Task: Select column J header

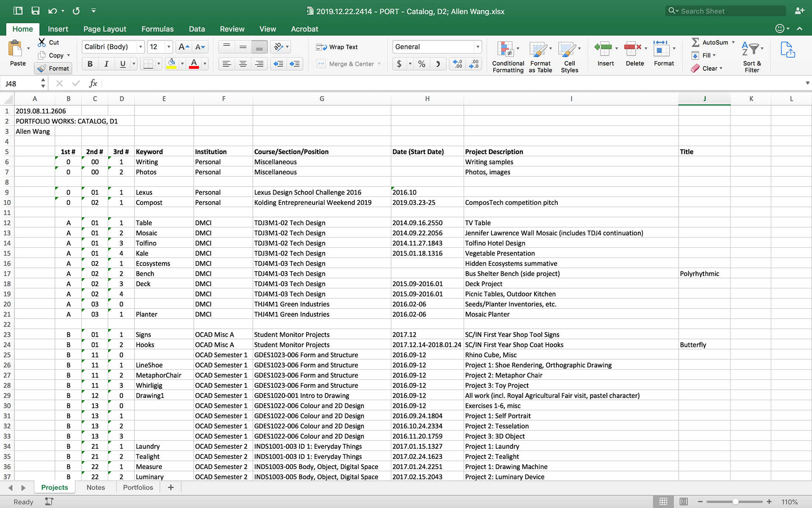Action: click(704, 99)
